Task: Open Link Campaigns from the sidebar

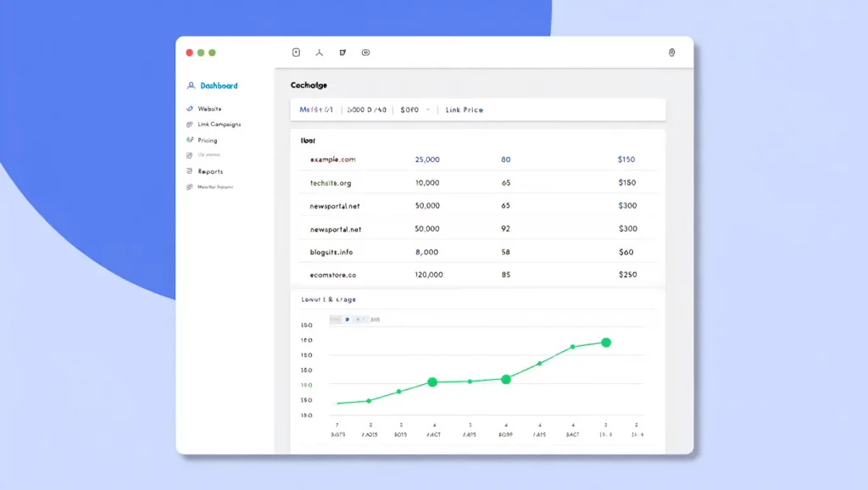Action: click(x=219, y=125)
